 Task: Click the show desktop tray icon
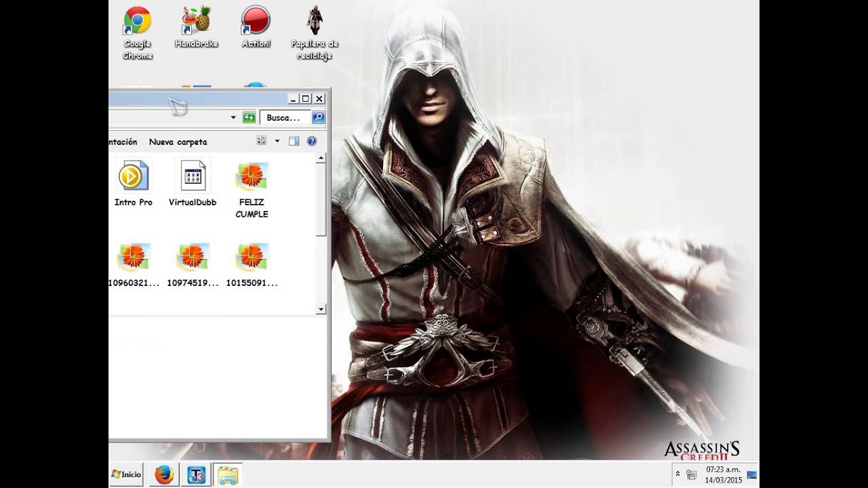click(x=751, y=474)
